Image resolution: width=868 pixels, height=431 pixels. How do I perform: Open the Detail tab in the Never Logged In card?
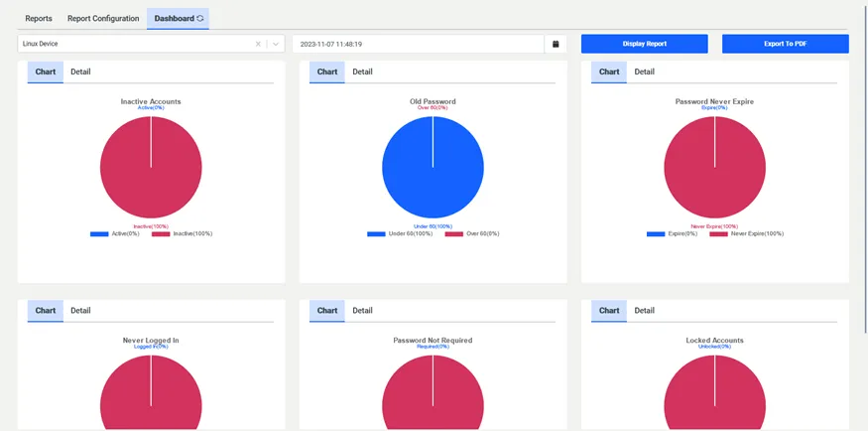[80, 310]
